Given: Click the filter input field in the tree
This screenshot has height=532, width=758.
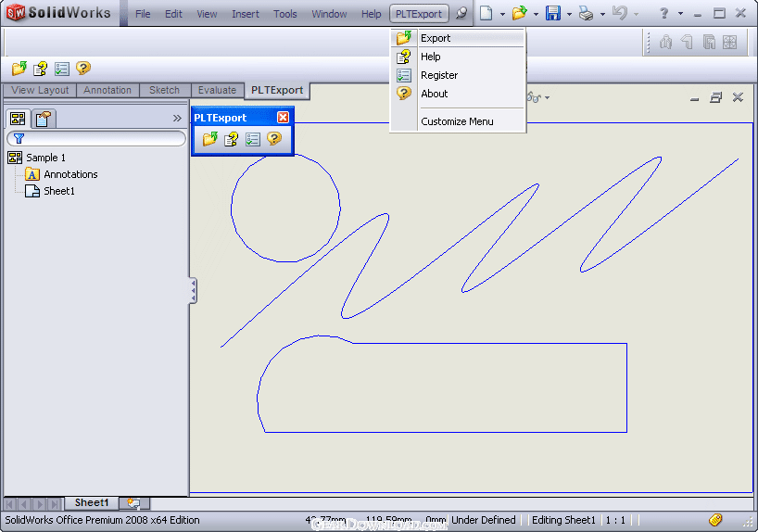Looking at the screenshot, I should tap(96, 139).
